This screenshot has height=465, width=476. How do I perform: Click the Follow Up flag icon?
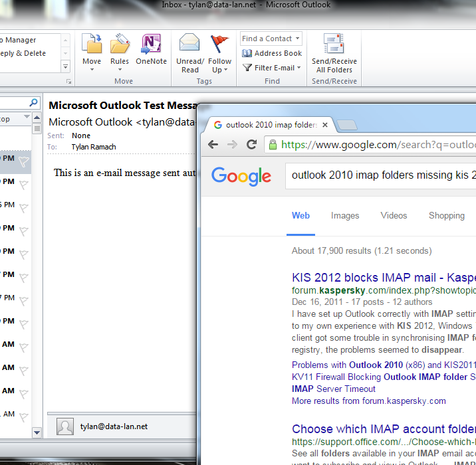[x=219, y=52]
